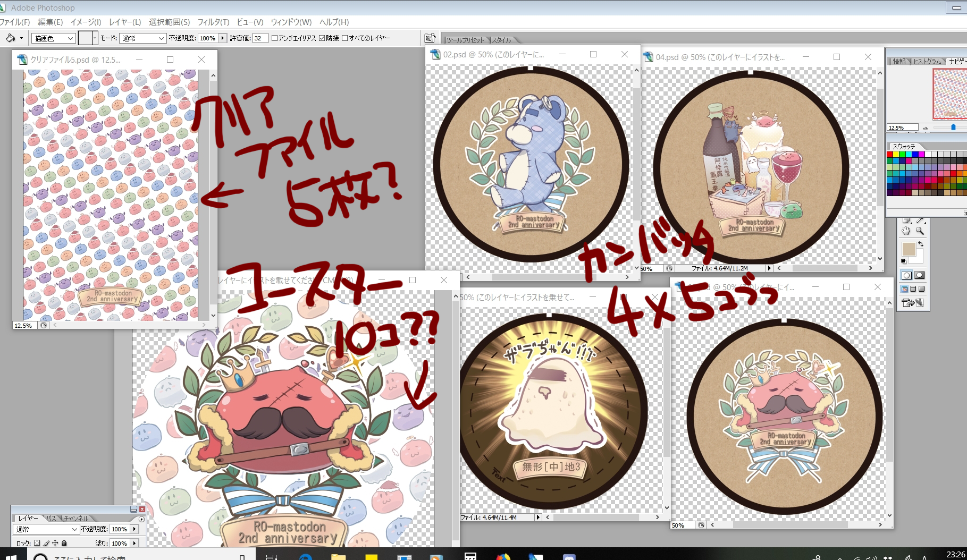The width and height of the screenshot is (967, 560).
Task: Open the イメージ(I) menu
Action: click(x=86, y=22)
